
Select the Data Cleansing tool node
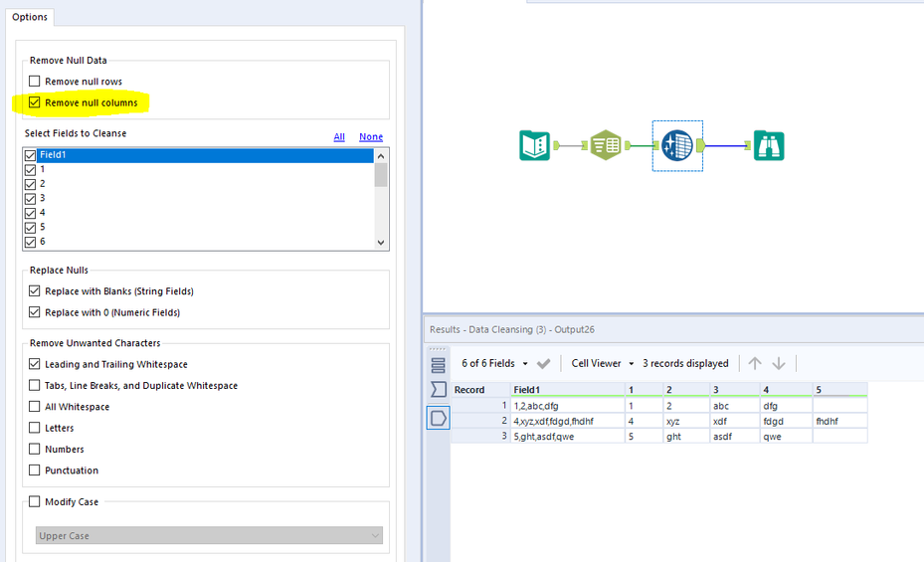point(677,145)
